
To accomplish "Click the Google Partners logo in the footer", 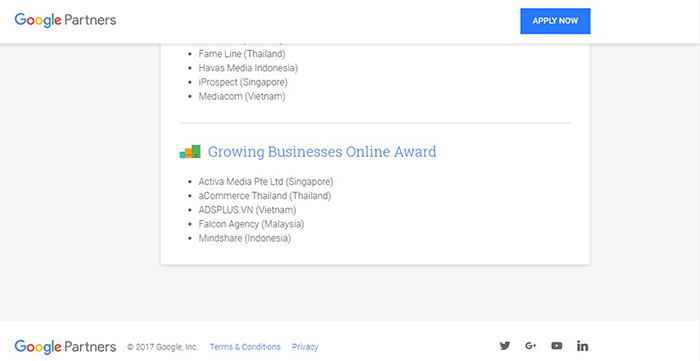I will pyautogui.click(x=65, y=347).
